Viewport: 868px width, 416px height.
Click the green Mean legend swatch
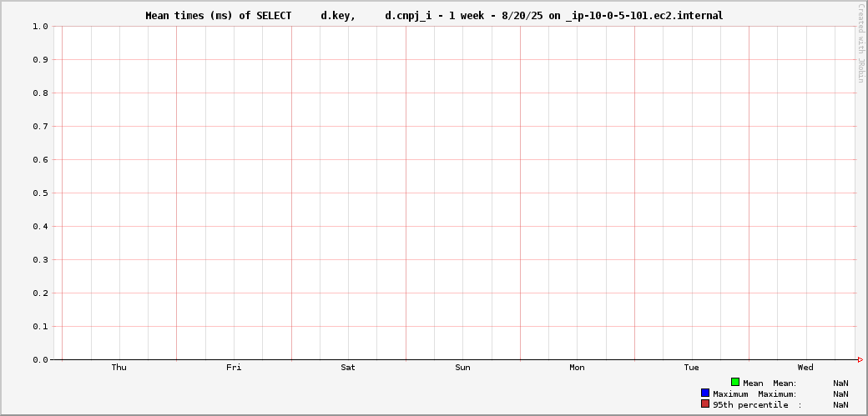coord(735,383)
